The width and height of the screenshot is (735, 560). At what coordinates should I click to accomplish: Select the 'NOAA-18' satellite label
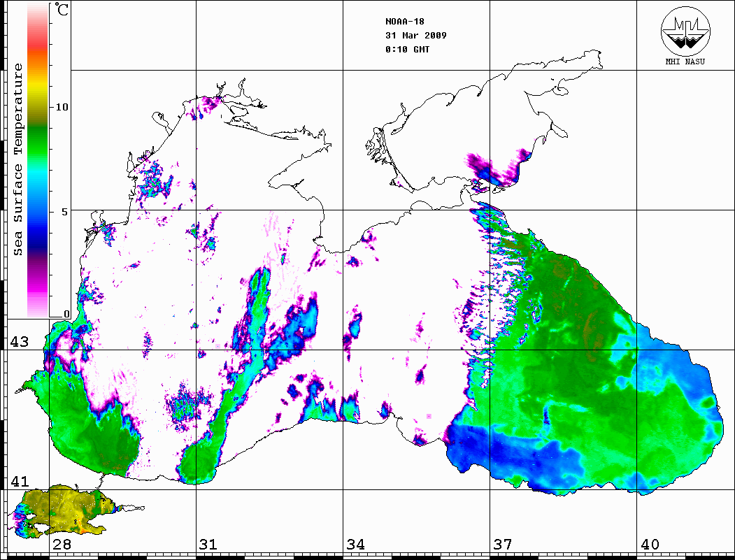404,22
